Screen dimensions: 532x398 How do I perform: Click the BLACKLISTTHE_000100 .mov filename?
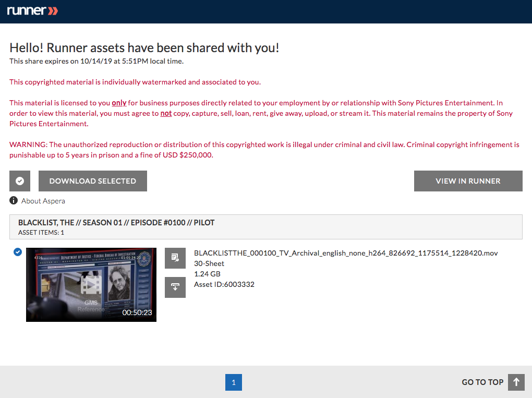click(x=346, y=253)
